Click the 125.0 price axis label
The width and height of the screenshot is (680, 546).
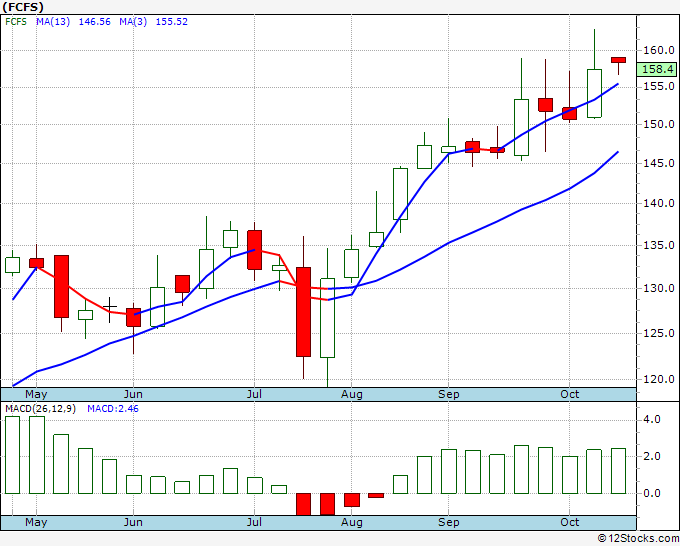click(x=658, y=333)
